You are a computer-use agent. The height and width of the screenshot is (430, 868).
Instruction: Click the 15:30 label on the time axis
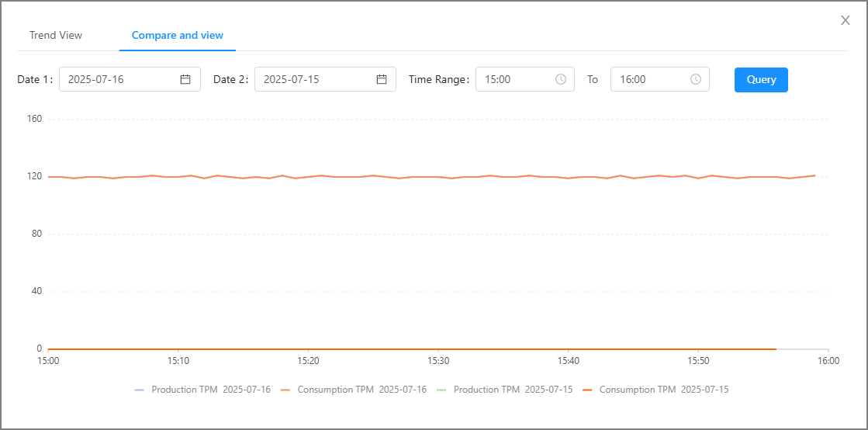coord(438,360)
